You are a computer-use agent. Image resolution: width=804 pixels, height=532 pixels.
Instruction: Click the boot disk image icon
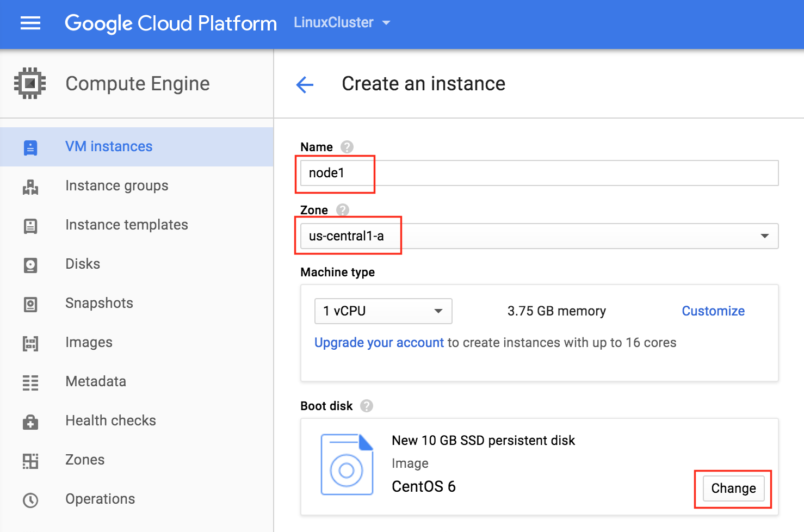347,464
